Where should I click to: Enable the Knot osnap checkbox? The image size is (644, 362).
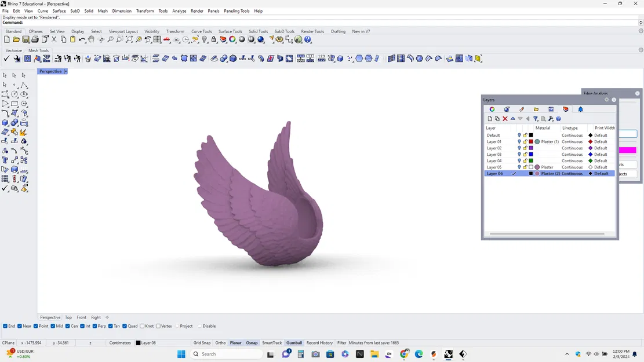point(142,326)
